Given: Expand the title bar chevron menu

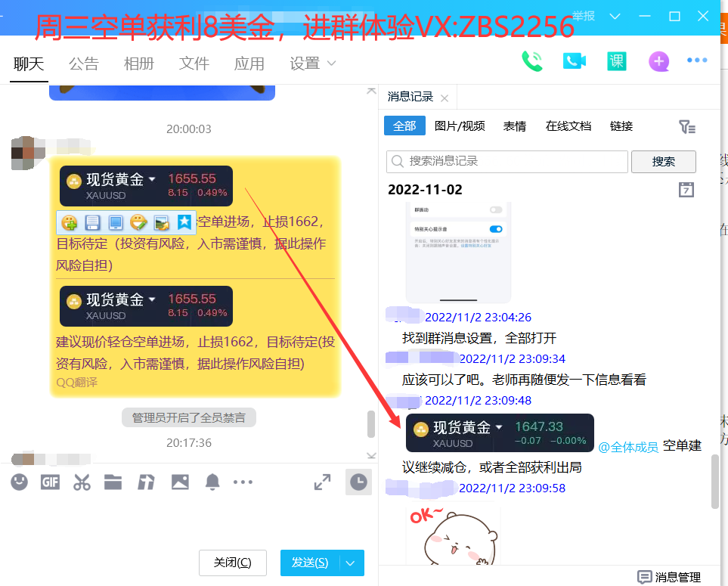Looking at the screenshot, I should coord(615,17).
